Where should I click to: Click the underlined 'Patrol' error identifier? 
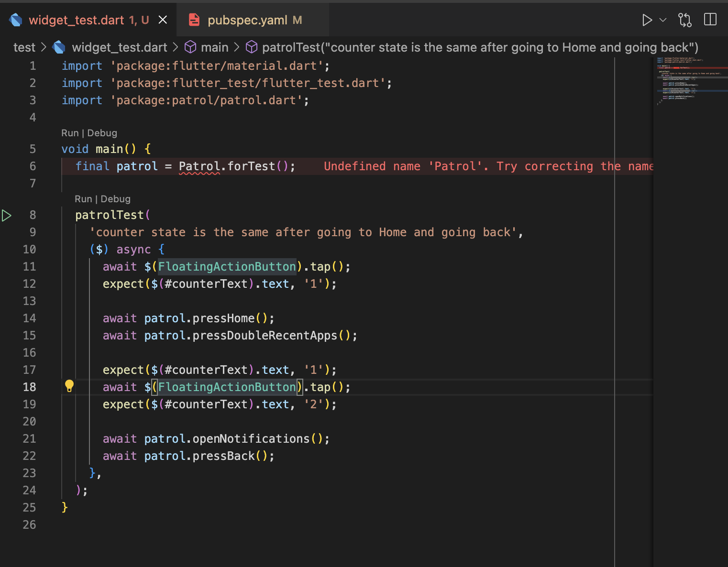tap(199, 166)
